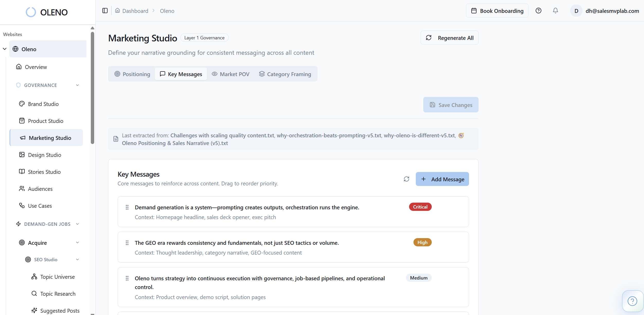644x315 pixels.
Task: Click the Dashboard home icon in breadcrumb
Action: pos(117,11)
